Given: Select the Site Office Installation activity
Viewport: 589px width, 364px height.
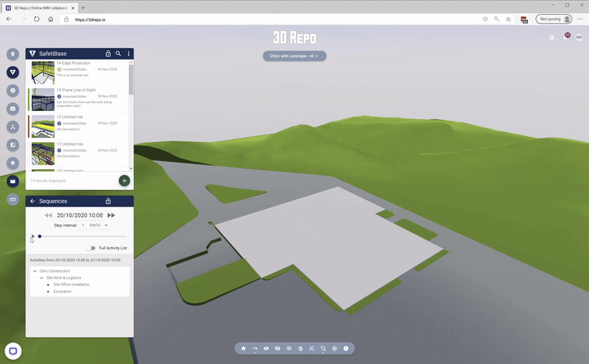Looking at the screenshot, I should click(71, 285).
